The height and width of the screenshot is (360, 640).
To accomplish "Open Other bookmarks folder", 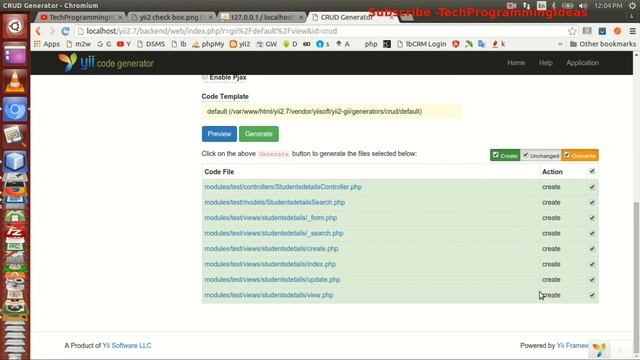I will [x=603, y=44].
